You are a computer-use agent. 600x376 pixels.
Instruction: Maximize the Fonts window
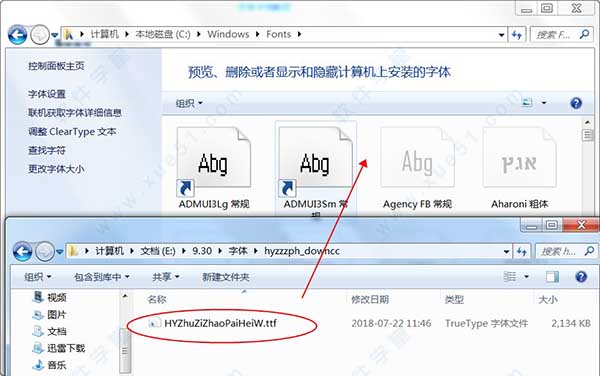click(547, 8)
